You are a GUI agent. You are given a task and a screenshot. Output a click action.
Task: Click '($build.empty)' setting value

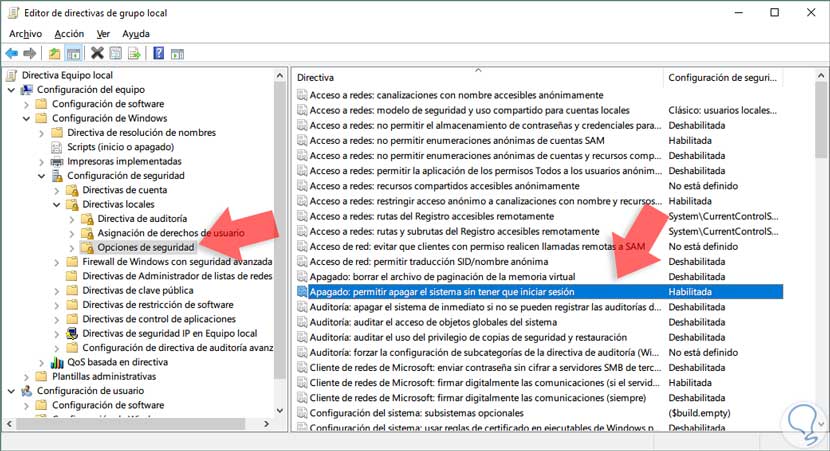(x=699, y=413)
